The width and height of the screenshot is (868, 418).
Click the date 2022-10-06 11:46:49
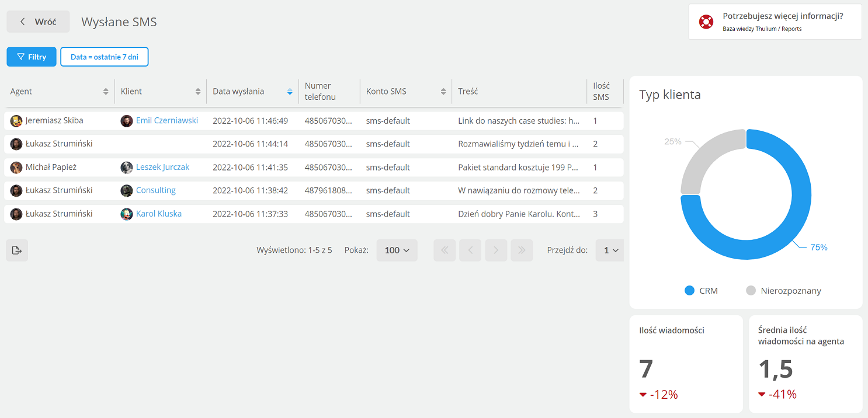250,121
